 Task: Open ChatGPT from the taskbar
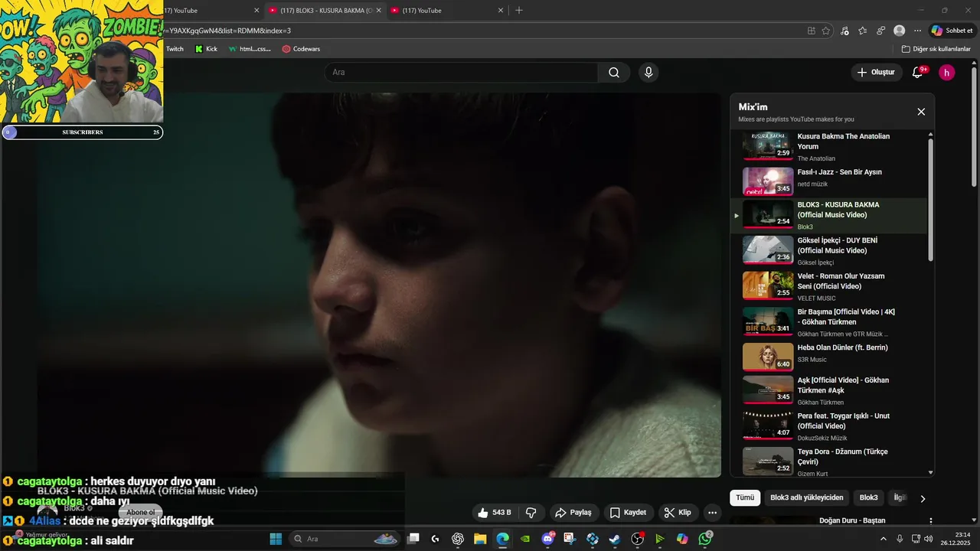pyautogui.click(x=458, y=539)
